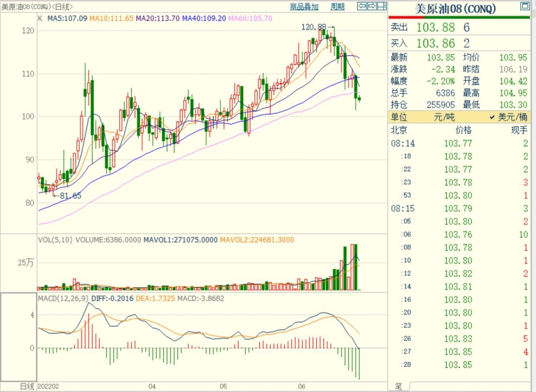Click the 美原油08(CONQ) quote panel title

pos(456,9)
